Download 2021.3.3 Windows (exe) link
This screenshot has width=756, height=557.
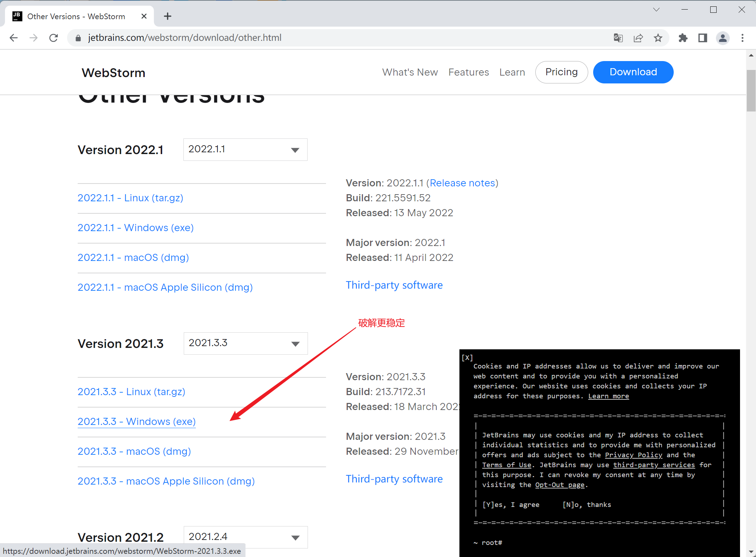tap(137, 421)
